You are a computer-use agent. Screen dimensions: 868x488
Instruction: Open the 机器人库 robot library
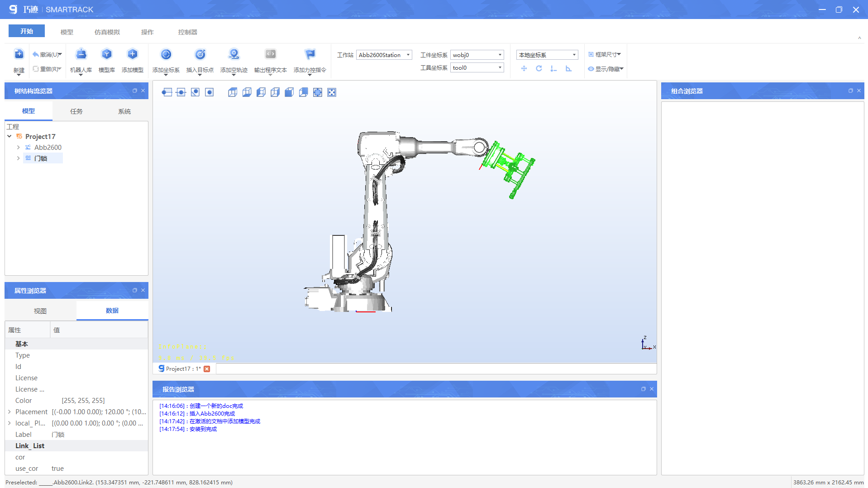point(81,54)
